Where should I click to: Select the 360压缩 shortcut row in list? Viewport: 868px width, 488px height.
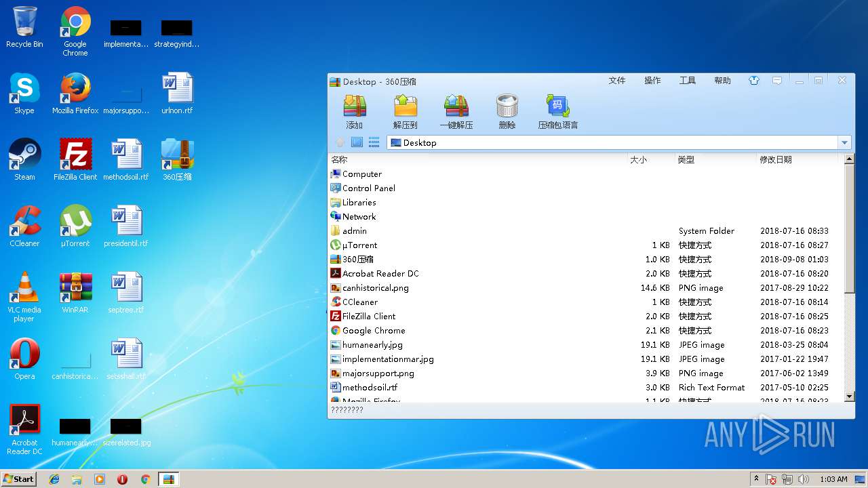click(586, 260)
